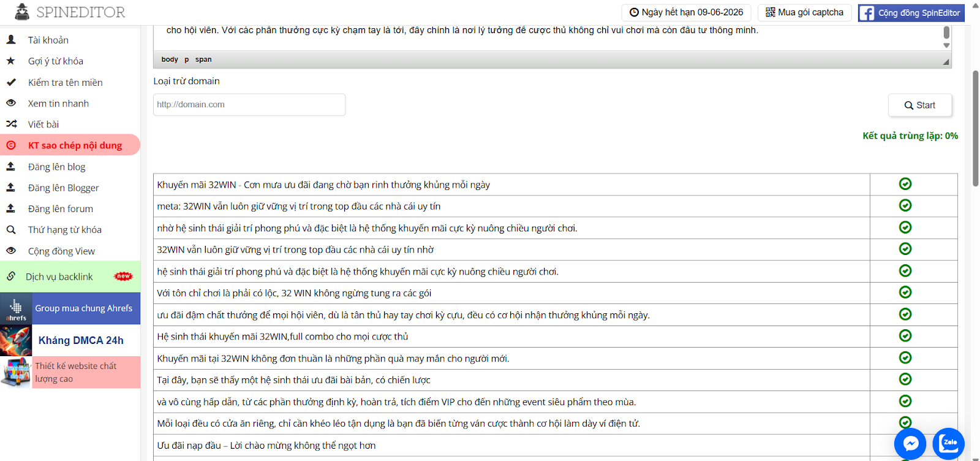Click the star icon beside Gợi ý từ khóa
980x461 pixels.
pyautogui.click(x=11, y=61)
